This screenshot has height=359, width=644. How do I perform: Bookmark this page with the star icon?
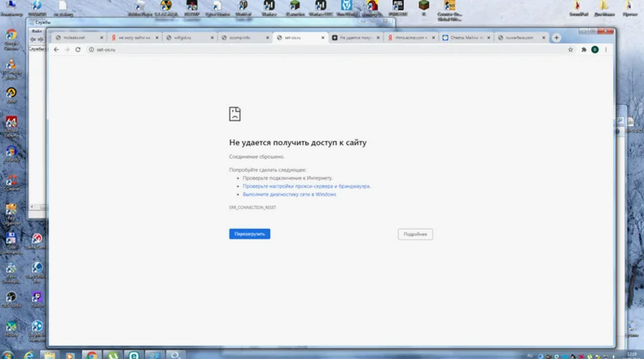coord(571,50)
